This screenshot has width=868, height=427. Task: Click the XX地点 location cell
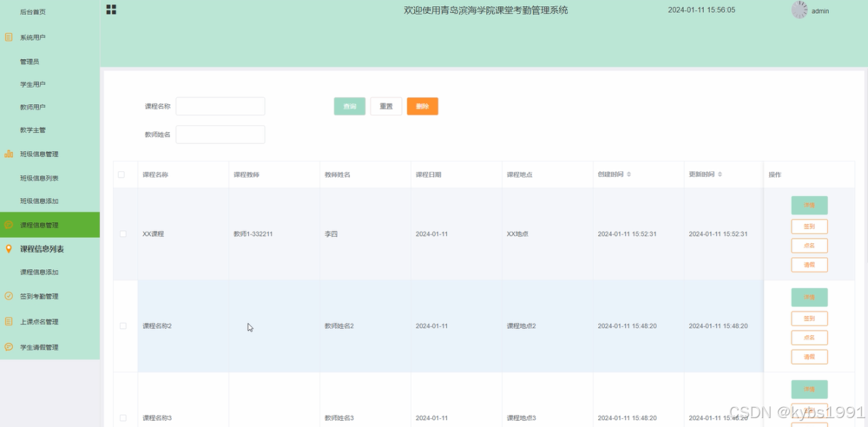tap(517, 234)
